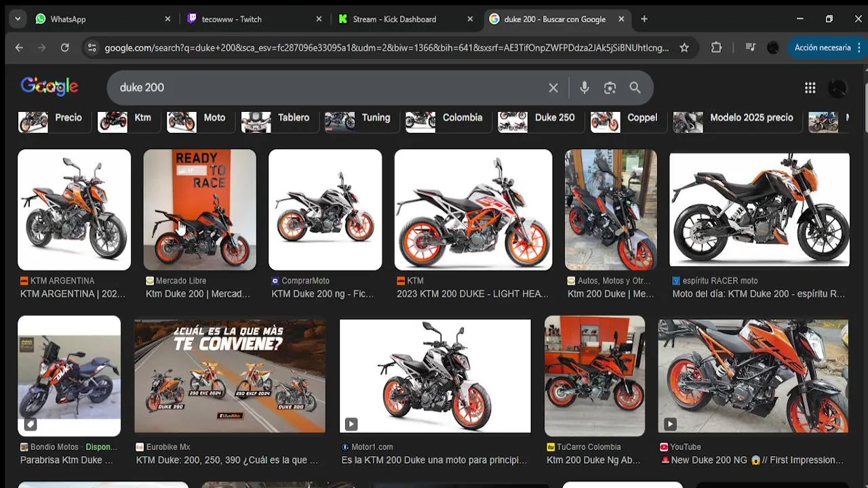Open the Bondio Motos Duke image
Screen dimensions: 868x488
[x=69, y=376]
